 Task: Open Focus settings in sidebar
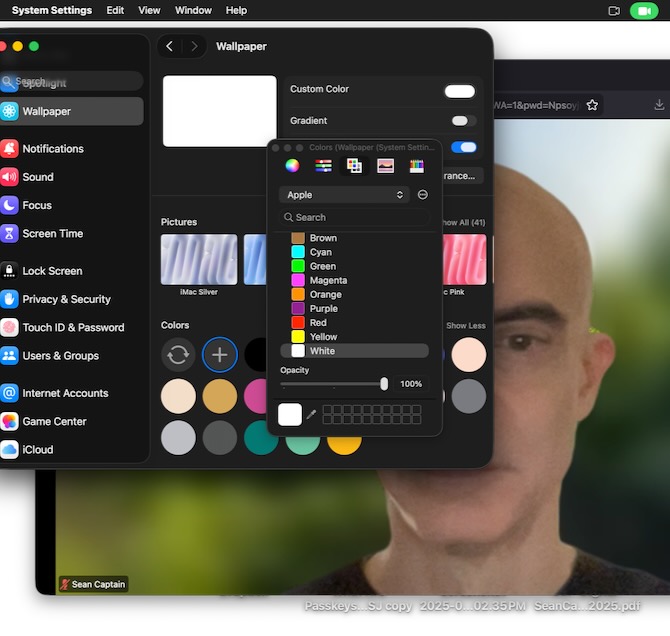tap(72, 205)
